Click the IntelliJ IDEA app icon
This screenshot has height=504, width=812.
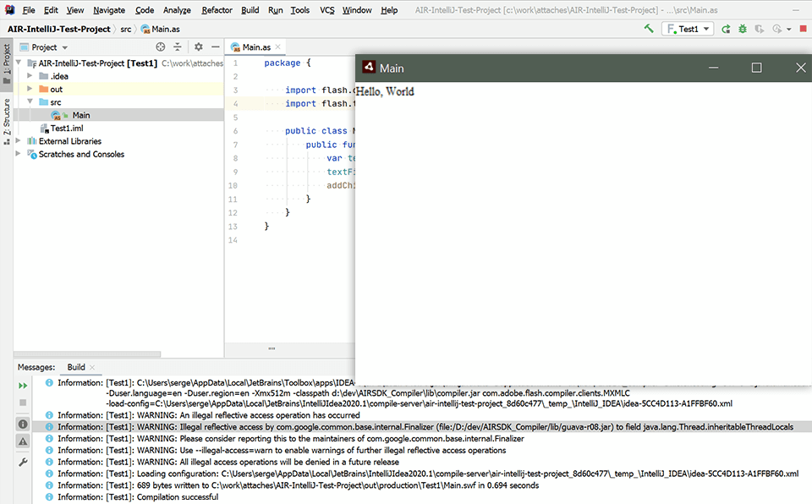click(x=9, y=10)
